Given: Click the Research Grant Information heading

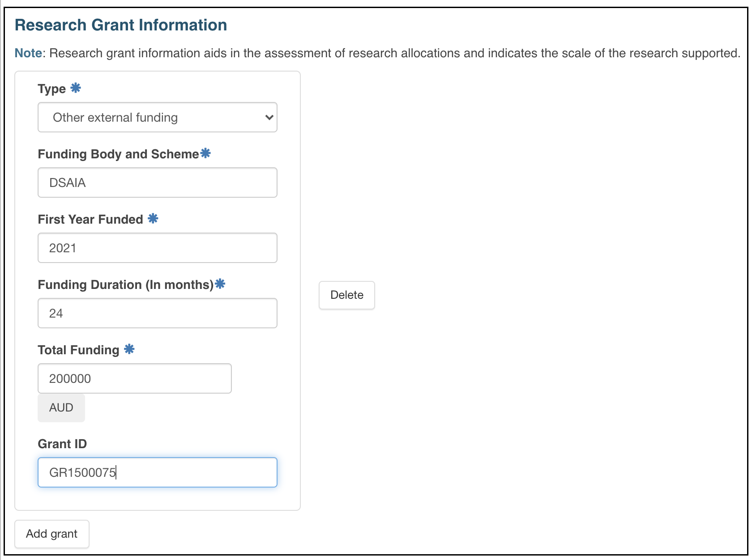Looking at the screenshot, I should [121, 25].
